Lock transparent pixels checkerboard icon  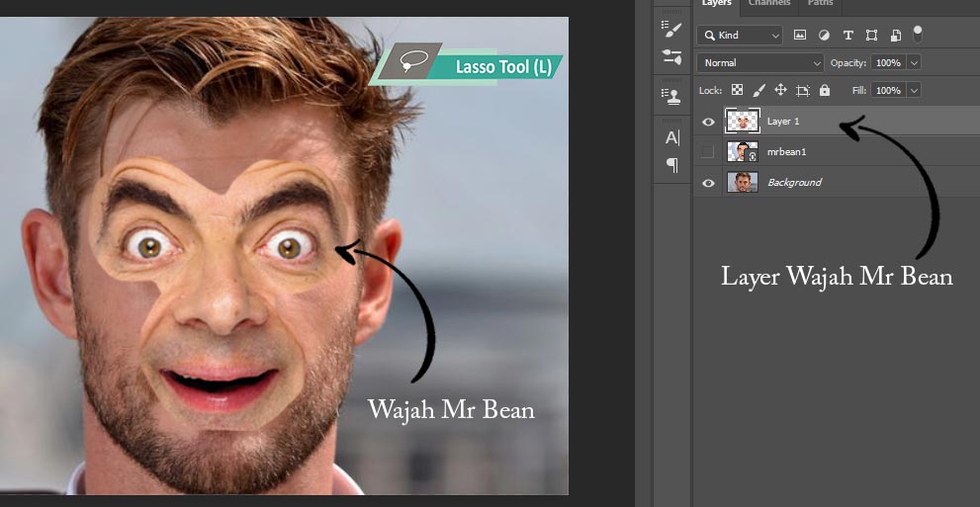[x=738, y=90]
